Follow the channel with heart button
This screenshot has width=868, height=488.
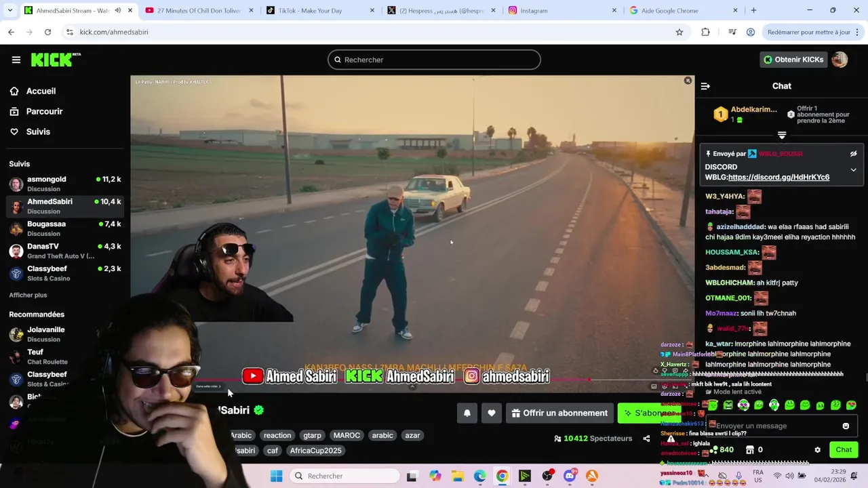pos(492,413)
